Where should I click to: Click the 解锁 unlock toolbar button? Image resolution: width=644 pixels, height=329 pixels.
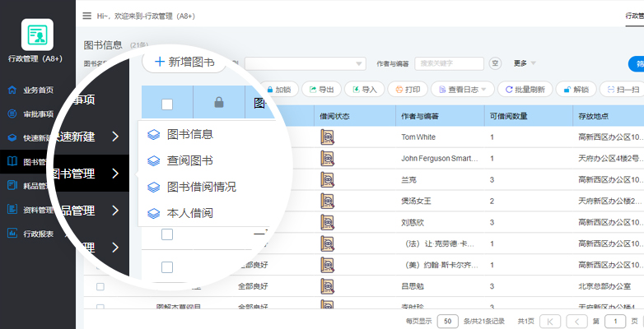pyautogui.click(x=576, y=89)
